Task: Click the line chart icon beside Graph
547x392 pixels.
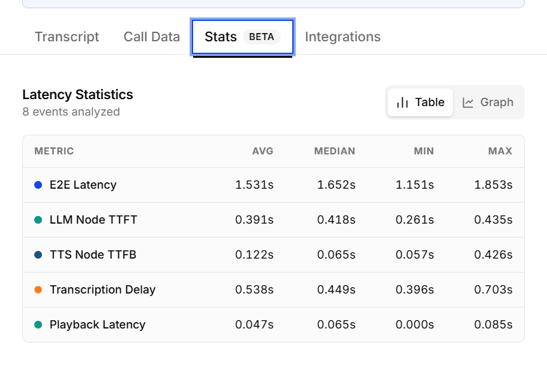Action: 468,102
